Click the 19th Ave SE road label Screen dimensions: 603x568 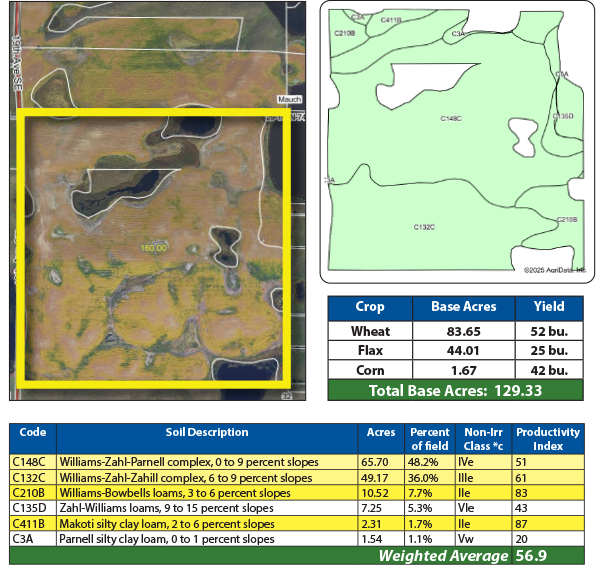17,63
